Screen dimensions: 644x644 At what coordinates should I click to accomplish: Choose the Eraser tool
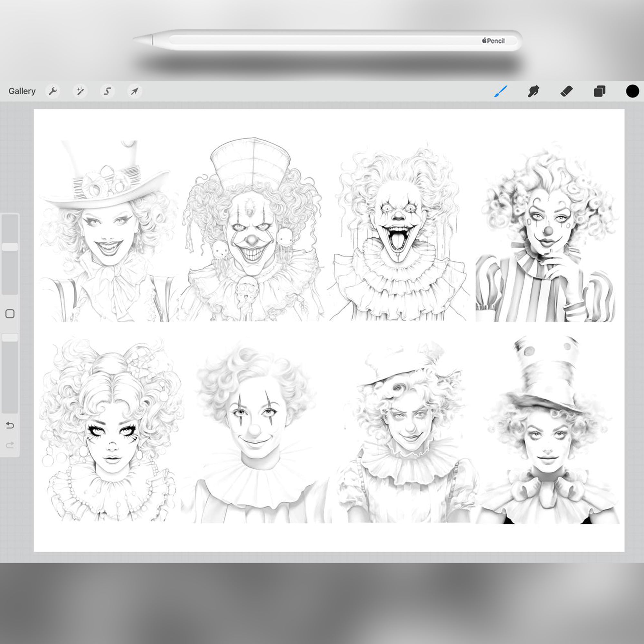567,91
